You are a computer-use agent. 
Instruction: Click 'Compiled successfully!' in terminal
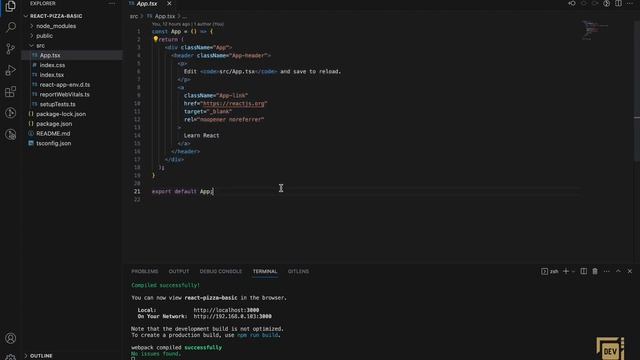[x=166, y=285]
